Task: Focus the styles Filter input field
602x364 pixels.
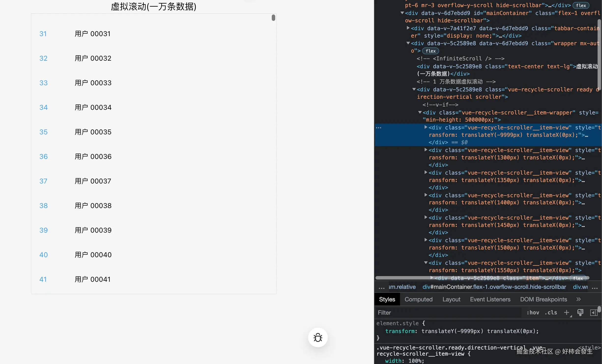Action: pyautogui.click(x=449, y=312)
